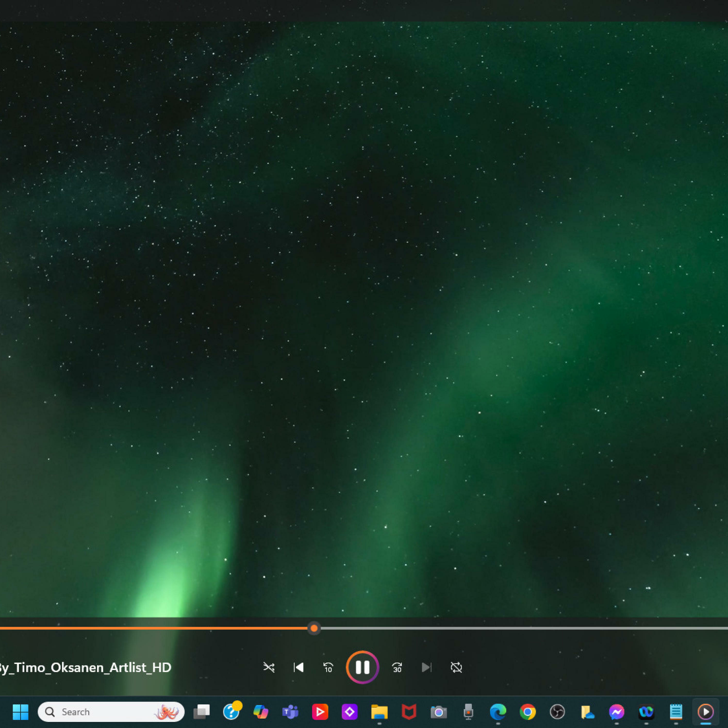728x728 pixels.
Task: Open Task View from taskbar
Action: point(202,712)
